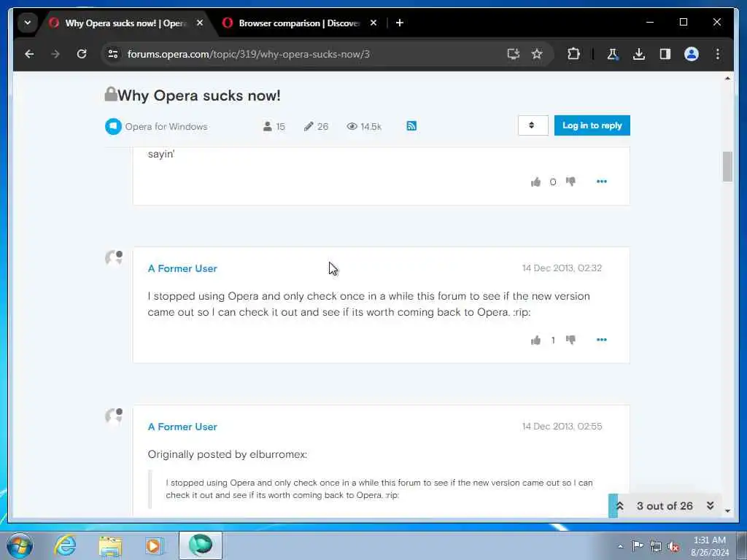Reload the current page
Screen dimensions: 747x560
82,54
